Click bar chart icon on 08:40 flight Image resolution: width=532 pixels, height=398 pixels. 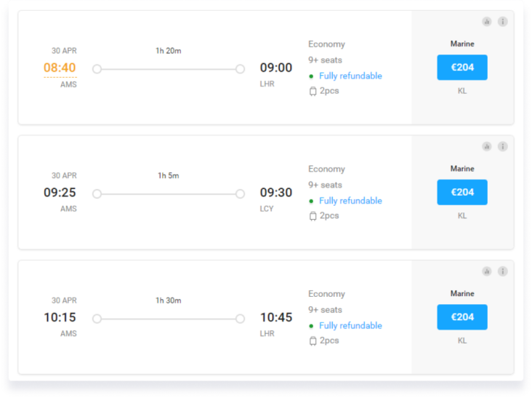(487, 22)
